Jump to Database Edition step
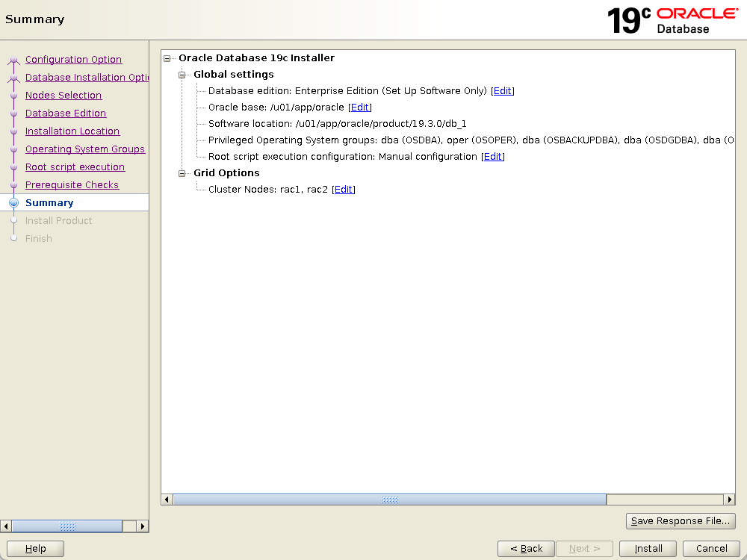 pyautogui.click(x=66, y=113)
